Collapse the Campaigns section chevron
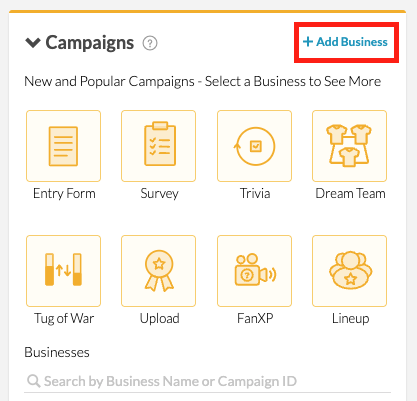417x401 pixels. tap(33, 43)
